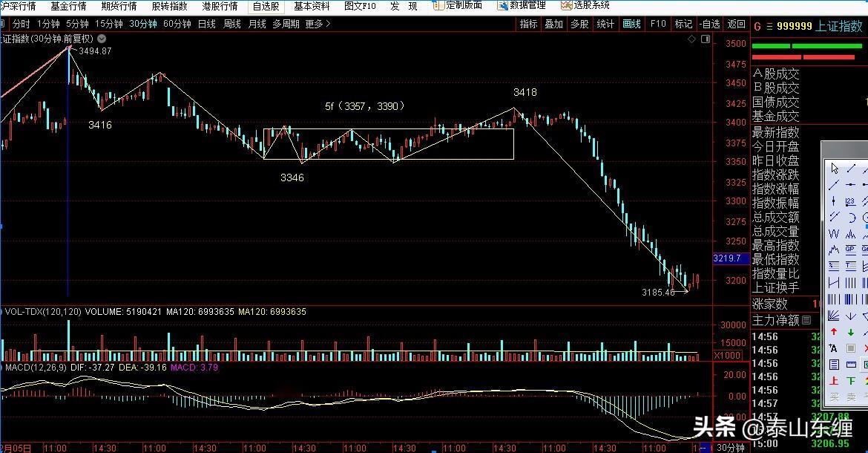This screenshot has height=453, width=868.
Task: Select the dense periodic vertical lines tool
Action: pos(834,299)
